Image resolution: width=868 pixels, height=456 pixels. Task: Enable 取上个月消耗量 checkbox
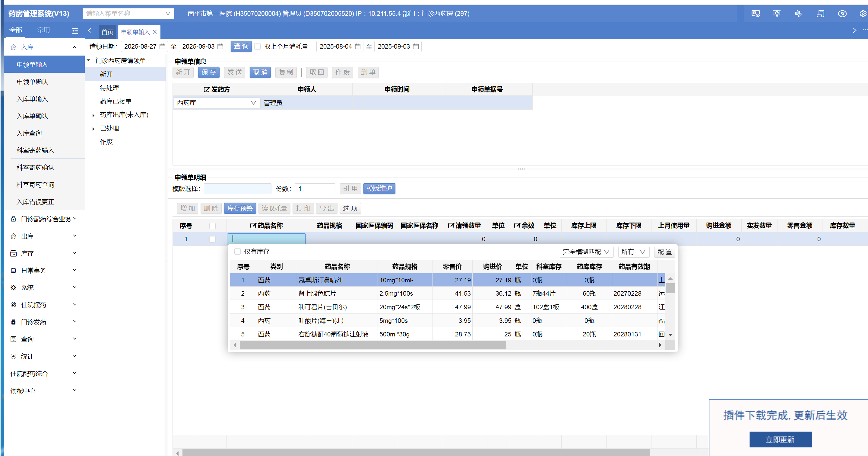pos(258,46)
